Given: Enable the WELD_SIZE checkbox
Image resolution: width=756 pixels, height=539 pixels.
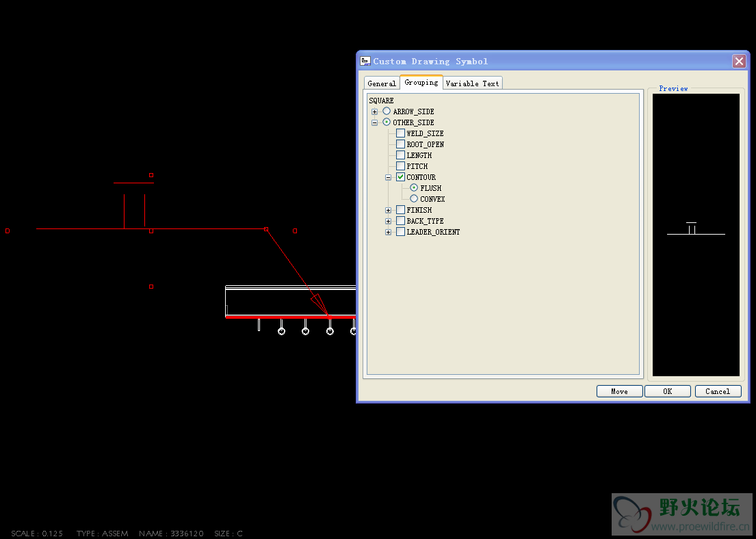Looking at the screenshot, I should click(x=401, y=133).
